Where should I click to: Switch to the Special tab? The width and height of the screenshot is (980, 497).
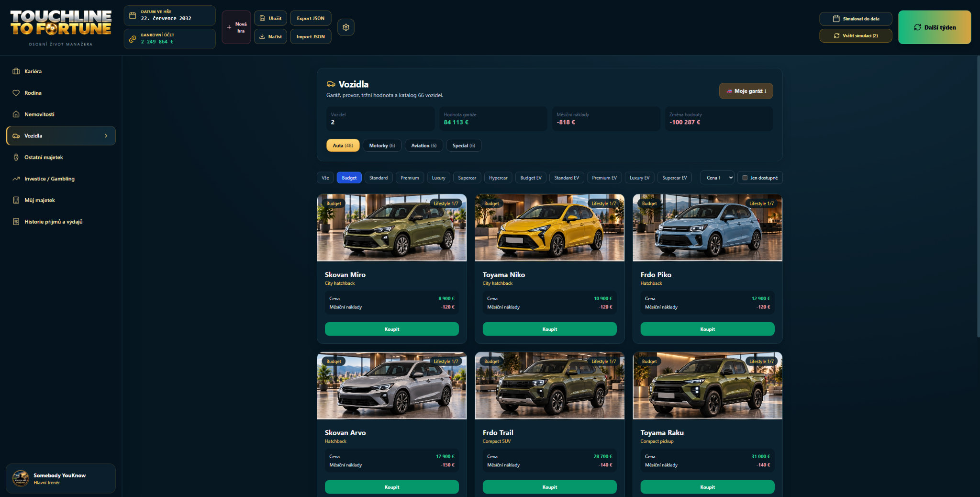click(464, 146)
